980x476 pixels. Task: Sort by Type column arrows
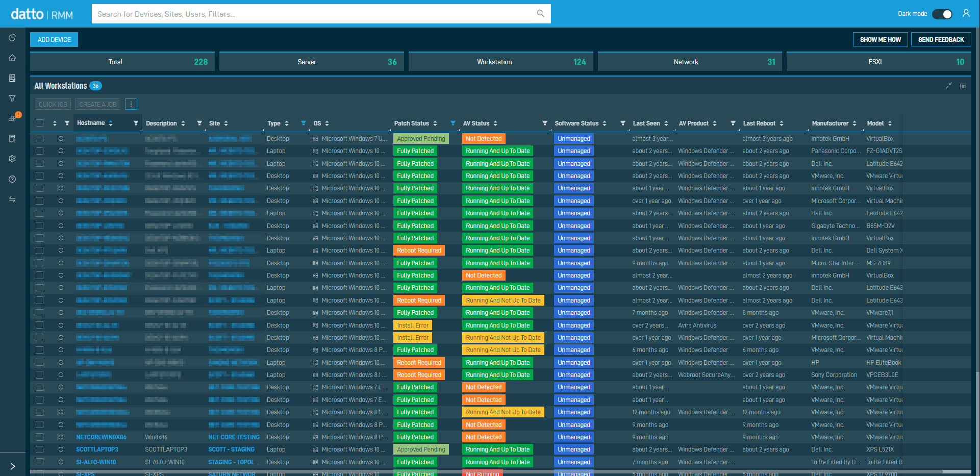pyautogui.click(x=287, y=123)
